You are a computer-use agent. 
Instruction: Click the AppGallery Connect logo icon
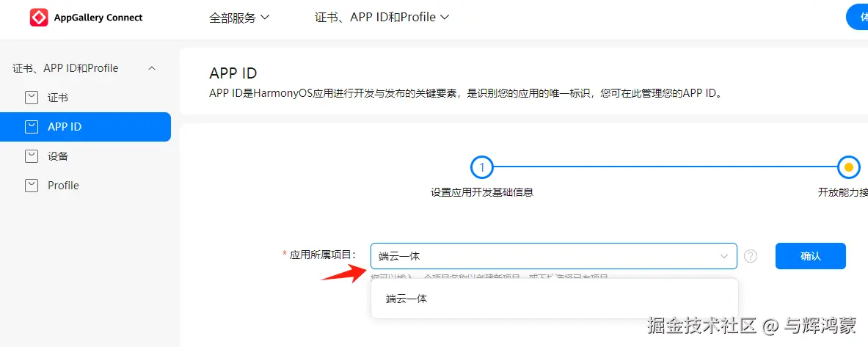[39, 17]
